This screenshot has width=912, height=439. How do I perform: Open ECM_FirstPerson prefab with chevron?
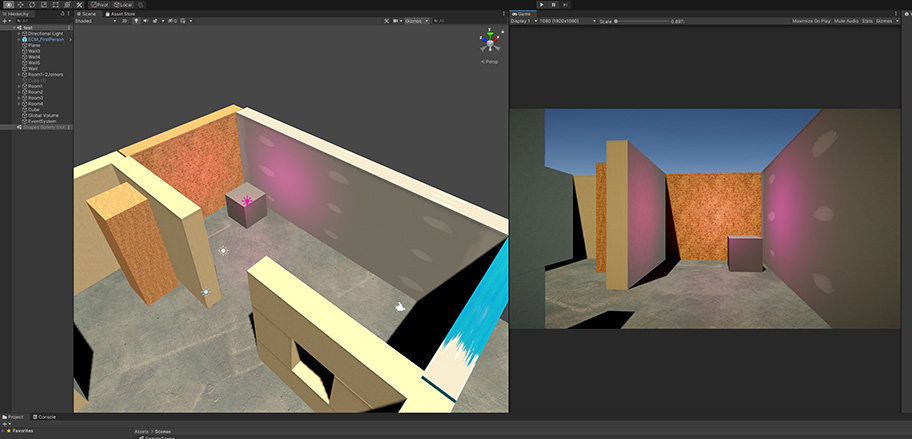(70, 40)
